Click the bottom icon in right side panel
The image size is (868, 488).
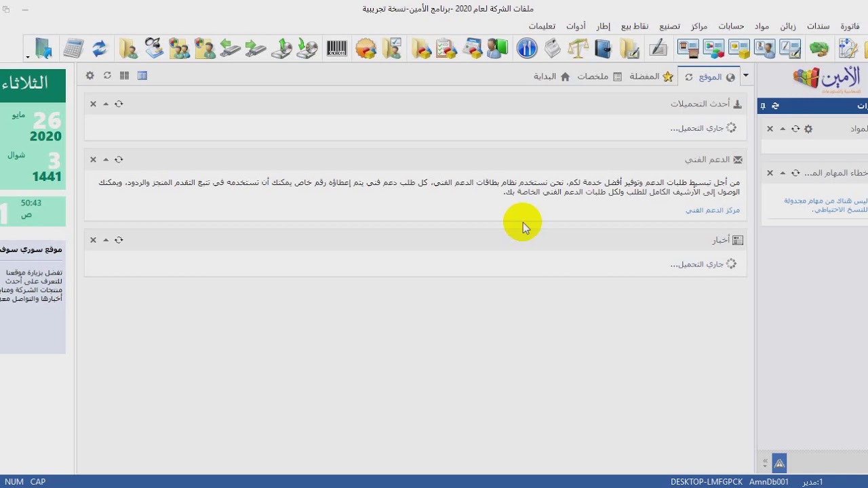(x=779, y=464)
